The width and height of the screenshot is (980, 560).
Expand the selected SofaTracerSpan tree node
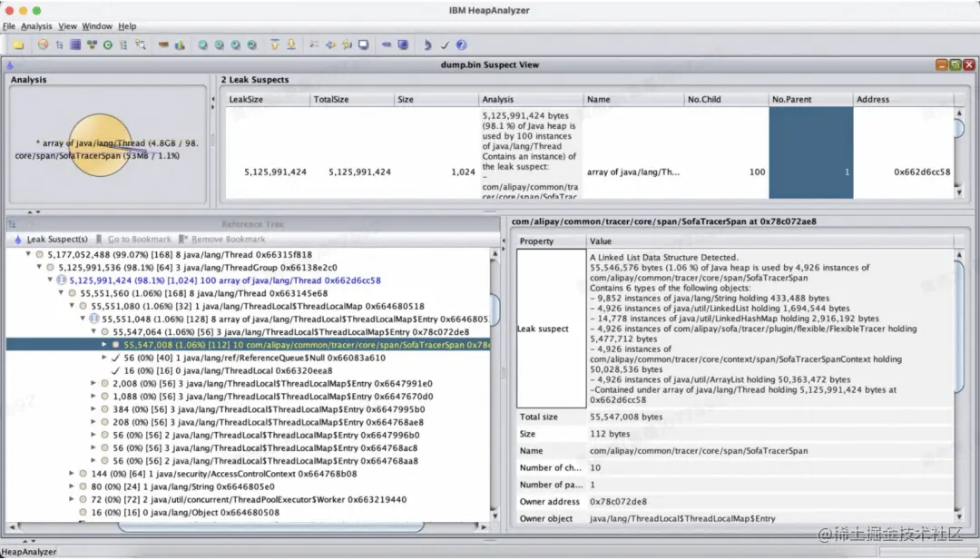point(105,344)
